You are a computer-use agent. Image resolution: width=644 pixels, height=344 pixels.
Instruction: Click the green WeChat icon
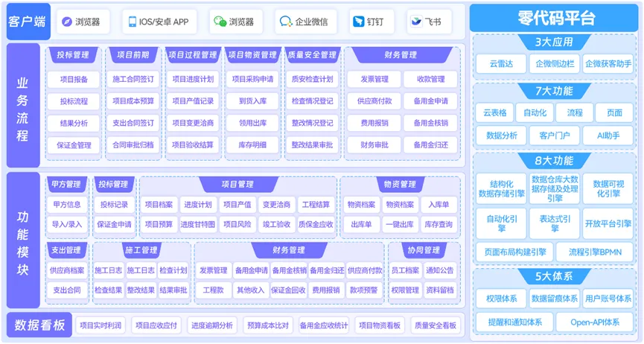pyautogui.click(x=220, y=22)
